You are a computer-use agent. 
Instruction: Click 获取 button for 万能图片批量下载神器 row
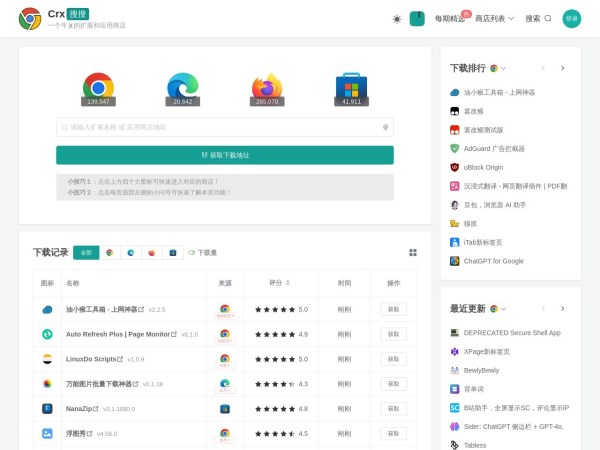(x=393, y=384)
